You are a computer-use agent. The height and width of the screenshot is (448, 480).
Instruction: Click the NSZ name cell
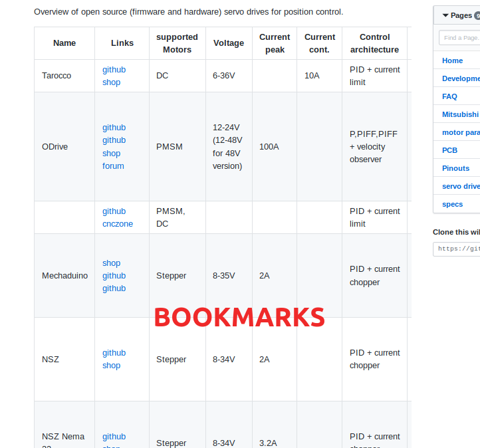[x=64, y=359]
